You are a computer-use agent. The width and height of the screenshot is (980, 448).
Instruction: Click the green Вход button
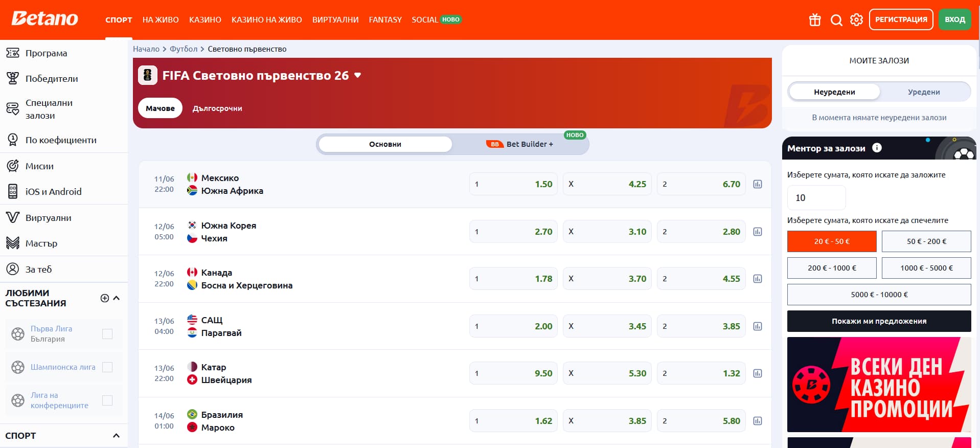click(955, 19)
